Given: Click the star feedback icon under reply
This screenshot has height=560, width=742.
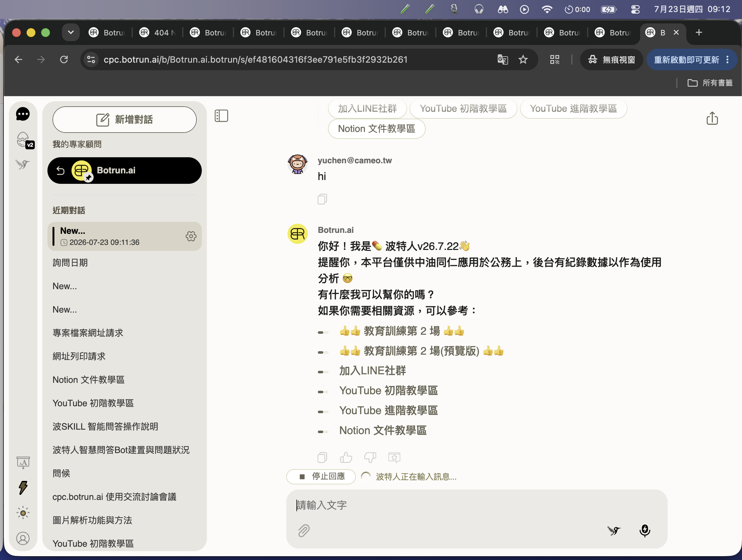Looking at the screenshot, I should click(394, 457).
